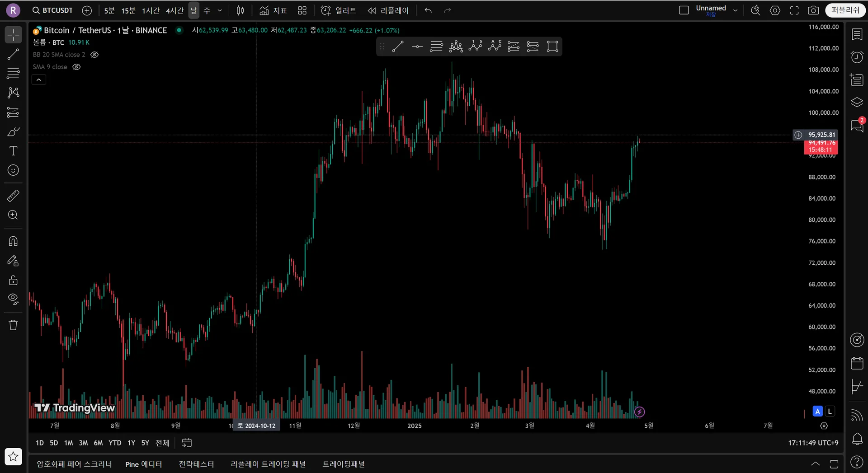Open the Pine 에디터 tab
The width and height of the screenshot is (868, 473).
pyautogui.click(x=144, y=464)
